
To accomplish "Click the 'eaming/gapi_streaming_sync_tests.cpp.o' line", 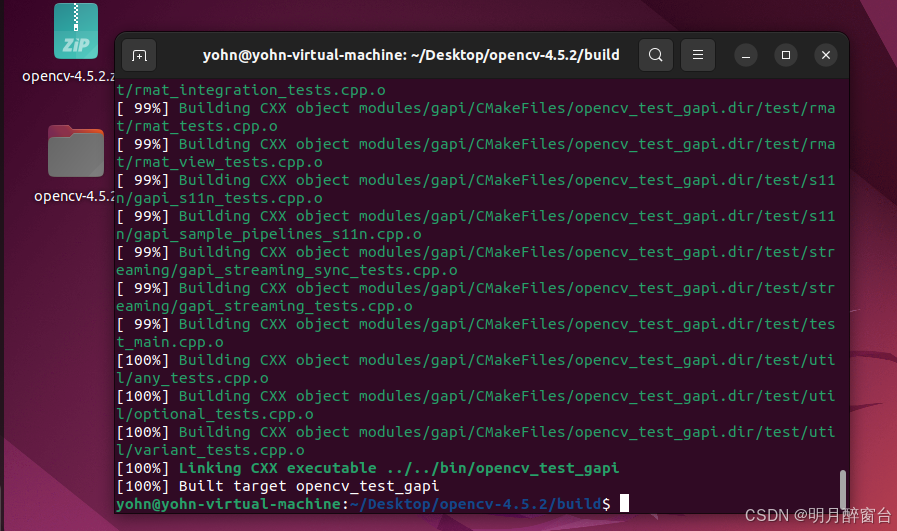I will pos(287,270).
